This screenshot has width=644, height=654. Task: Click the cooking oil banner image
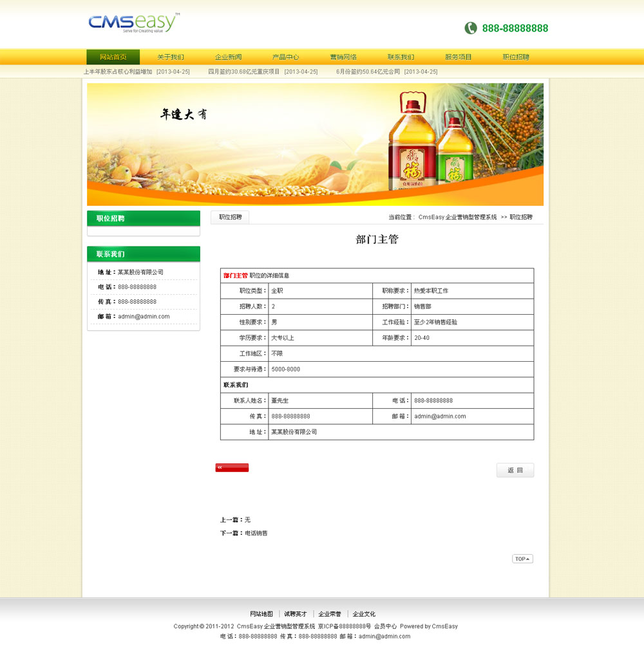[315, 144]
